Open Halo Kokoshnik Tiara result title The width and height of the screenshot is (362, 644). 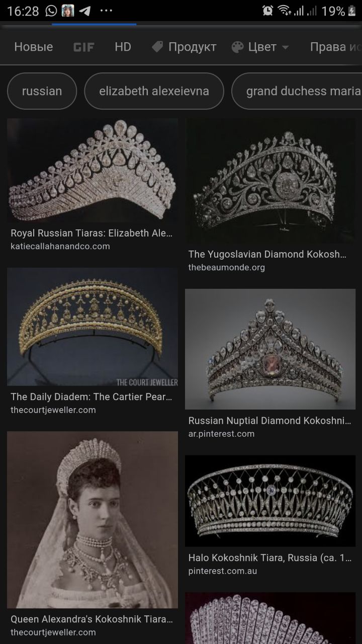269,557
